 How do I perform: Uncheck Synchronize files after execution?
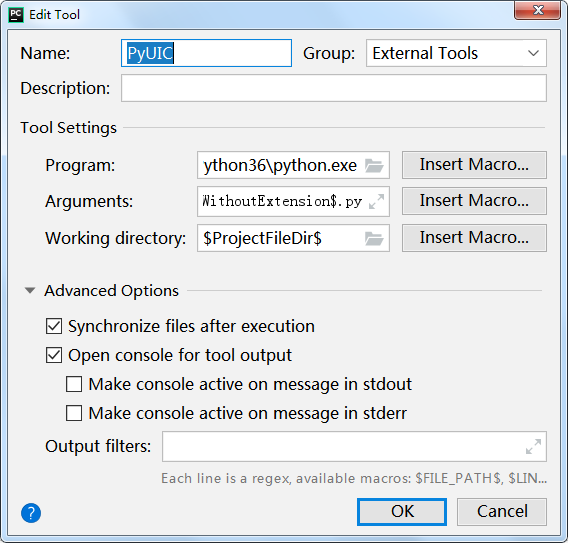coord(54,326)
